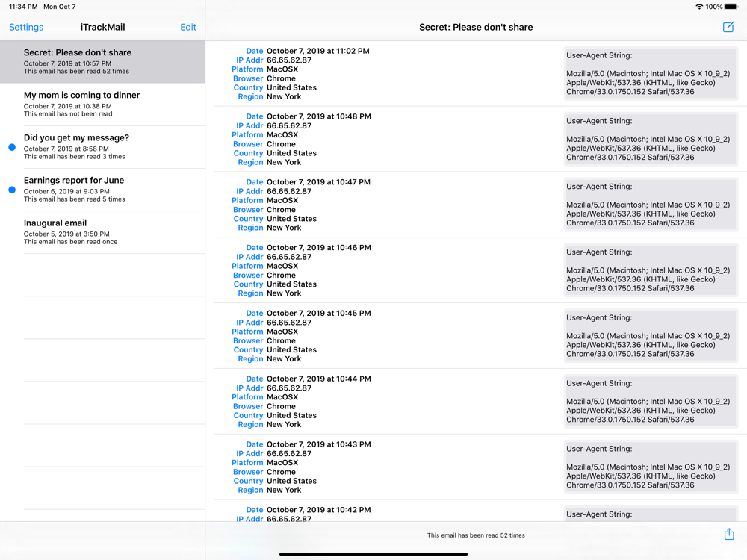Tap the battery indicator in status bar

point(731,7)
